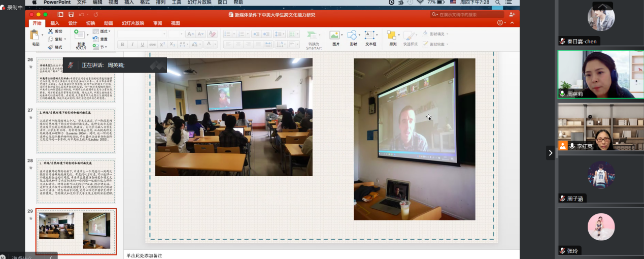Click the New Slide (新建幻灯片) icon
The width and height of the screenshot is (644, 259).
(x=80, y=36)
